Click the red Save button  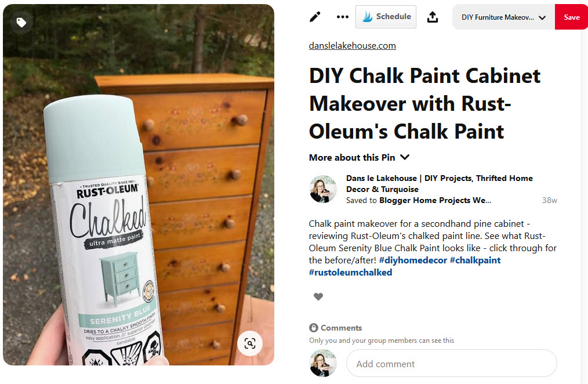click(x=572, y=17)
